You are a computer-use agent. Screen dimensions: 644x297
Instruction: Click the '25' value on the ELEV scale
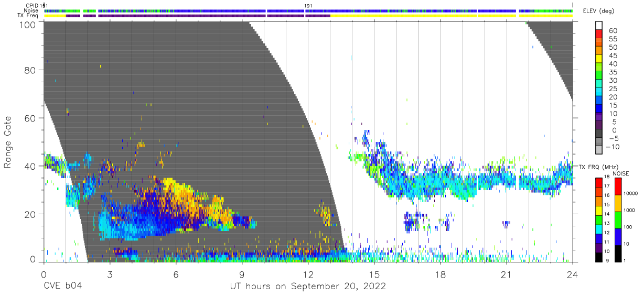click(x=613, y=89)
